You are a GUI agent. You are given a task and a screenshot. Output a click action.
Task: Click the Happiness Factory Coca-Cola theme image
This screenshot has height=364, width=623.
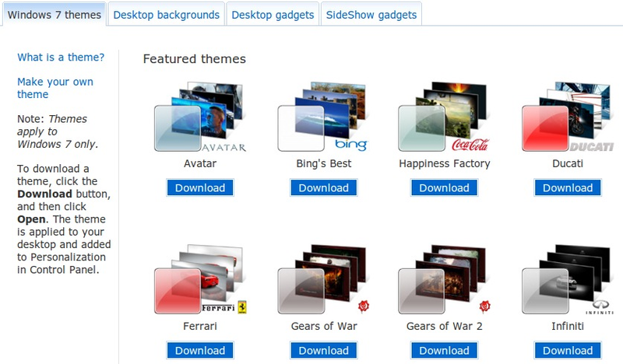click(444, 117)
